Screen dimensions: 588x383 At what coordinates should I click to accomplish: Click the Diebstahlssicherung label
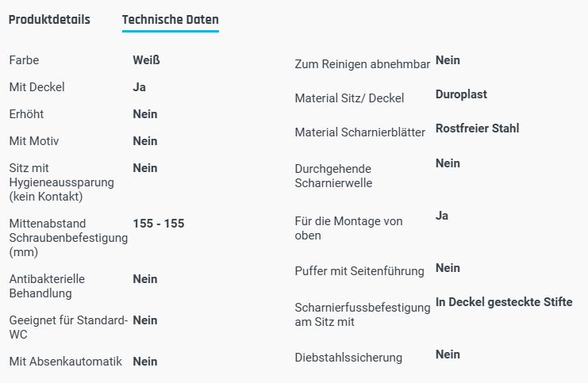pyautogui.click(x=348, y=358)
